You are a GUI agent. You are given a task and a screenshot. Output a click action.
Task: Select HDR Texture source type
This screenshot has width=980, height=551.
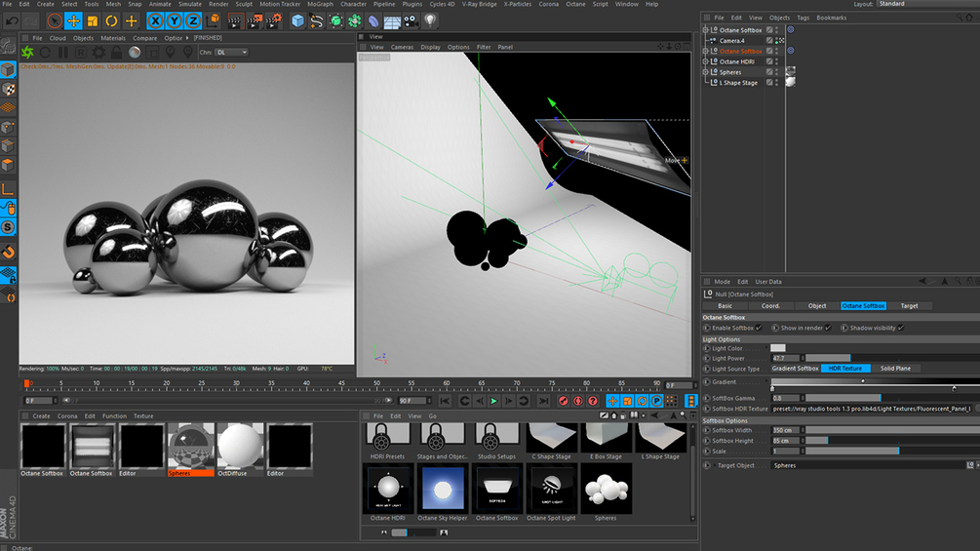pos(845,368)
